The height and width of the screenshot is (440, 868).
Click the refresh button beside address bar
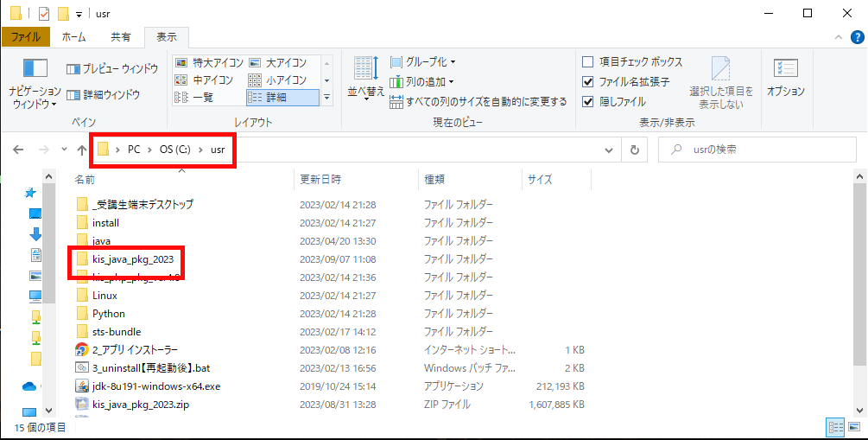click(635, 150)
